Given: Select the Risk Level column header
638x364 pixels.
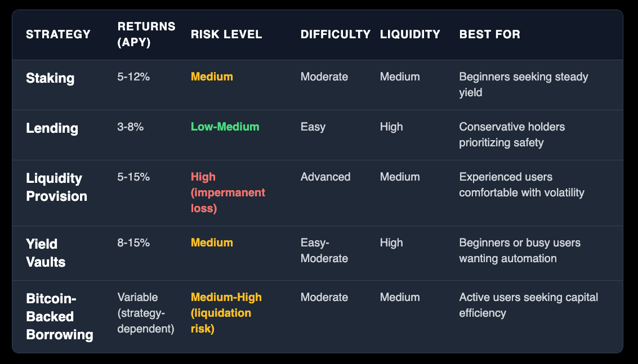Looking at the screenshot, I should pos(226,34).
